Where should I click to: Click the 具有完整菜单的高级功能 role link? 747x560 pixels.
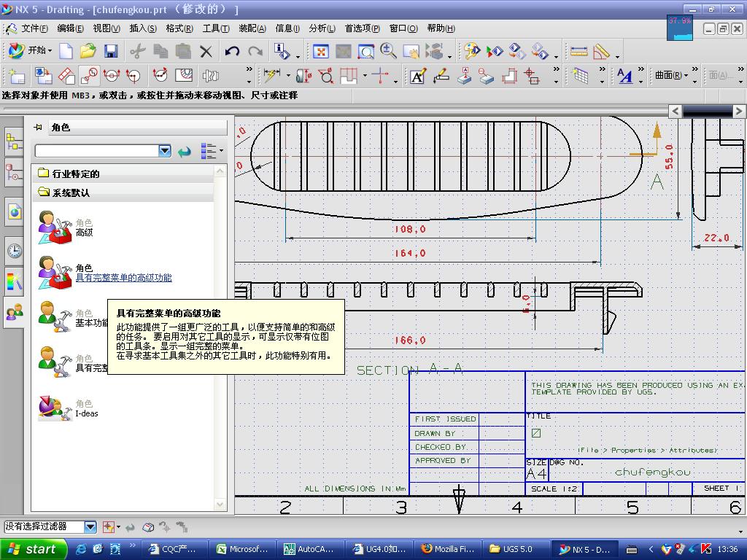[123, 278]
